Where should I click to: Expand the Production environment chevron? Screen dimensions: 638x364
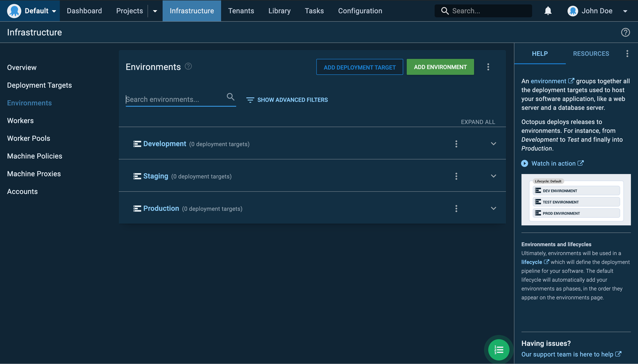click(x=493, y=209)
